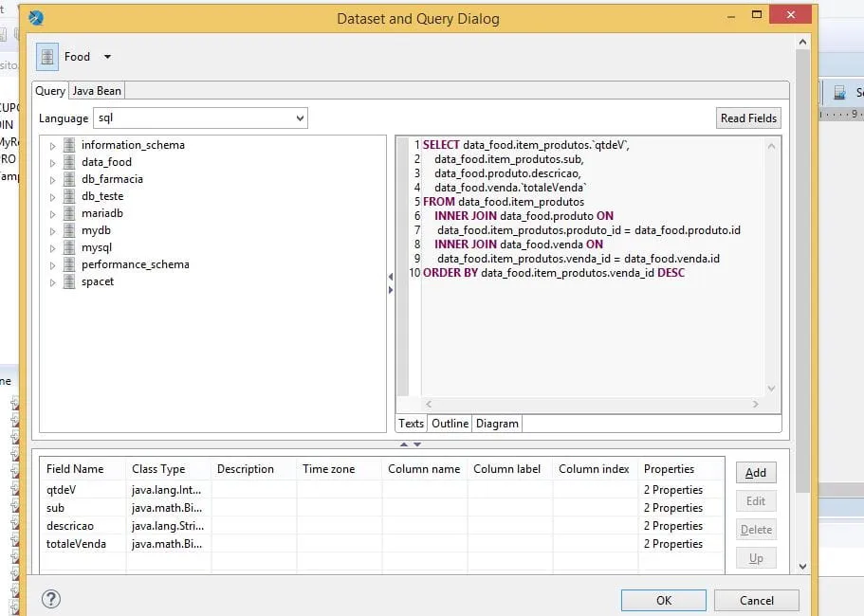Click the mysql schema database icon
The image size is (864, 616).
point(69,247)
